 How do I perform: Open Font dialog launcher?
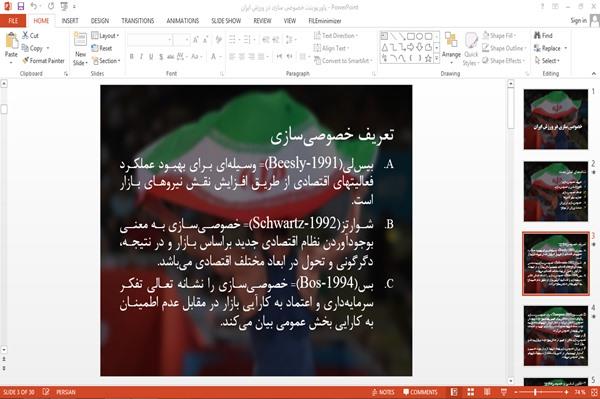(222, 74)
